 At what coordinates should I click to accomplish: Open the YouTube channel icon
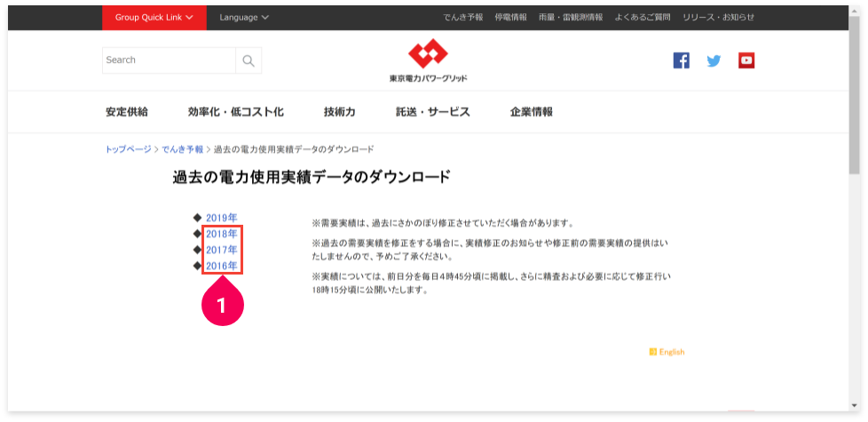coord(746,60)
